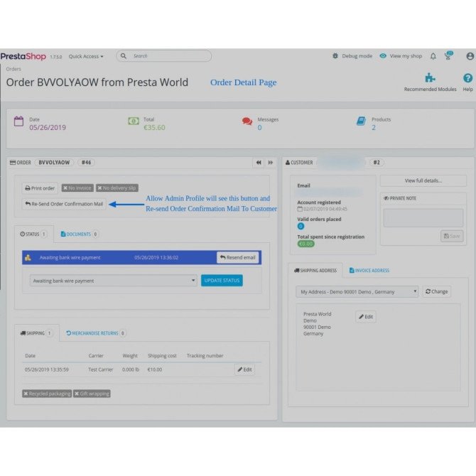Open the Help question mark icon
The width and height of the screenshot is (476, 476).
(467, 78)
